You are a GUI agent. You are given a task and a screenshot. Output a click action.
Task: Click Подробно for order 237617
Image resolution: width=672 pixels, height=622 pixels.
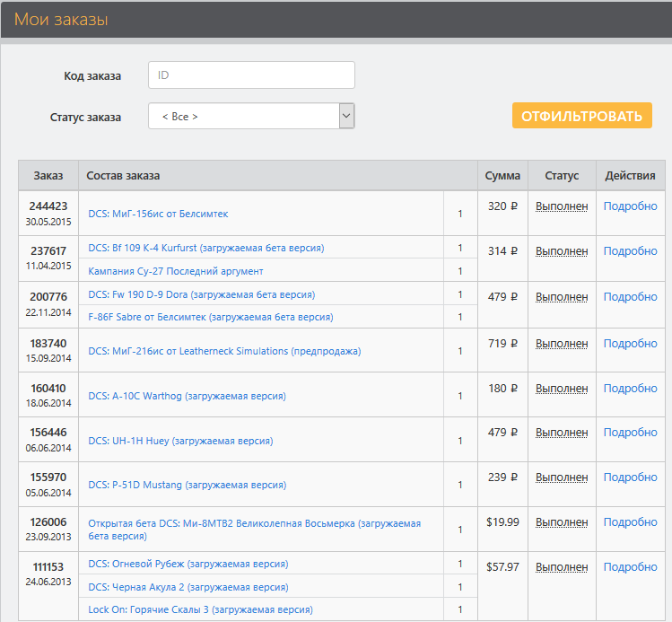[x=631, y=250]
